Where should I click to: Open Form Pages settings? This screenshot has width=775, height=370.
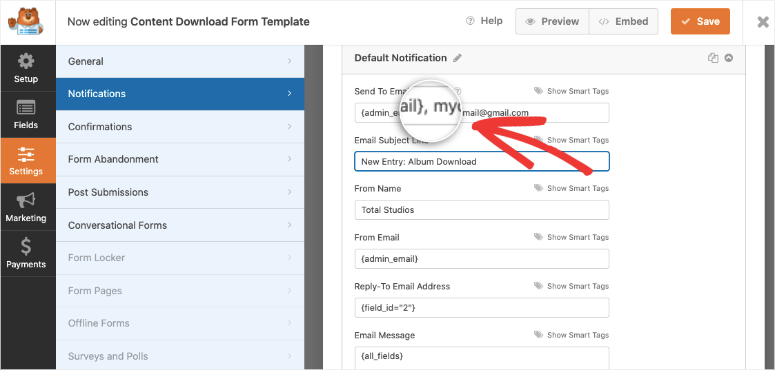coord(180,291)
